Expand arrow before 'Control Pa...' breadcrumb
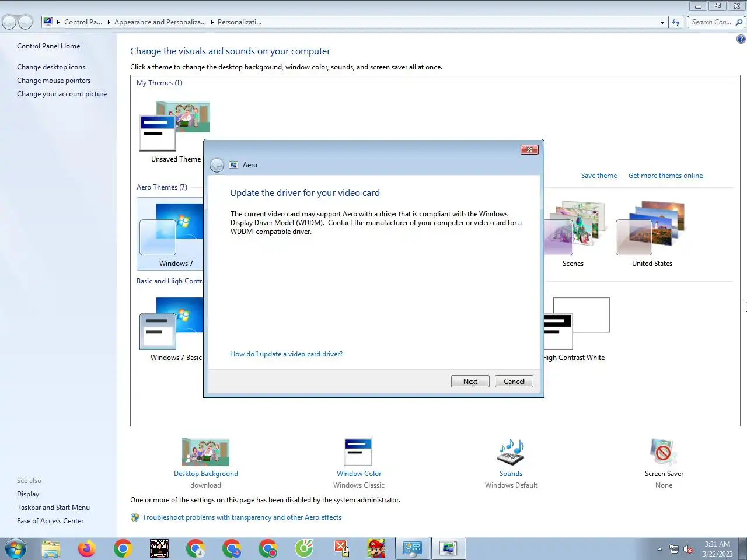The height and width of the screenshot is (560, 747). 58,22
